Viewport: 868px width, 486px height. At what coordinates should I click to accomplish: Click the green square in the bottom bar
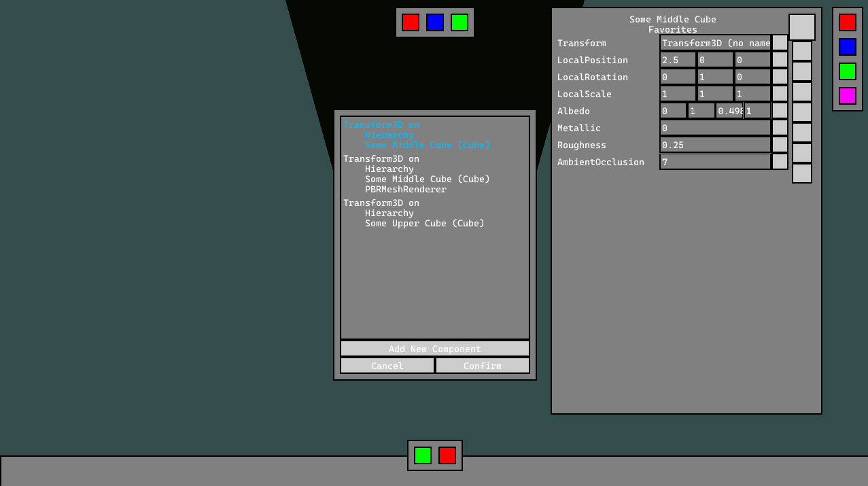click(423, 455)
